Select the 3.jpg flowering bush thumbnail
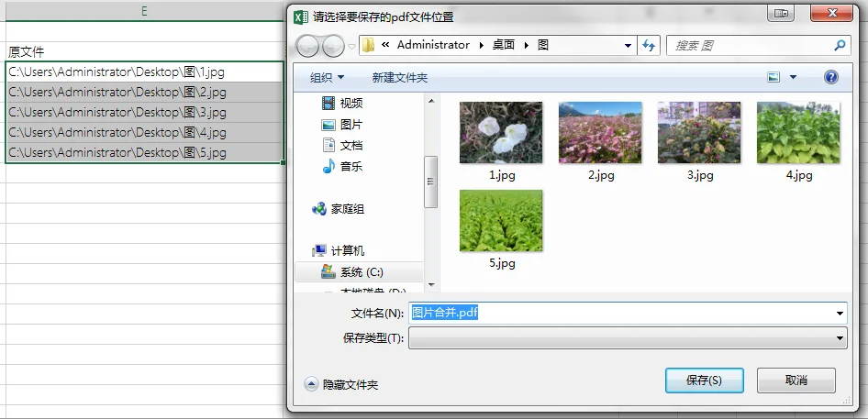 tap(699, 132)
